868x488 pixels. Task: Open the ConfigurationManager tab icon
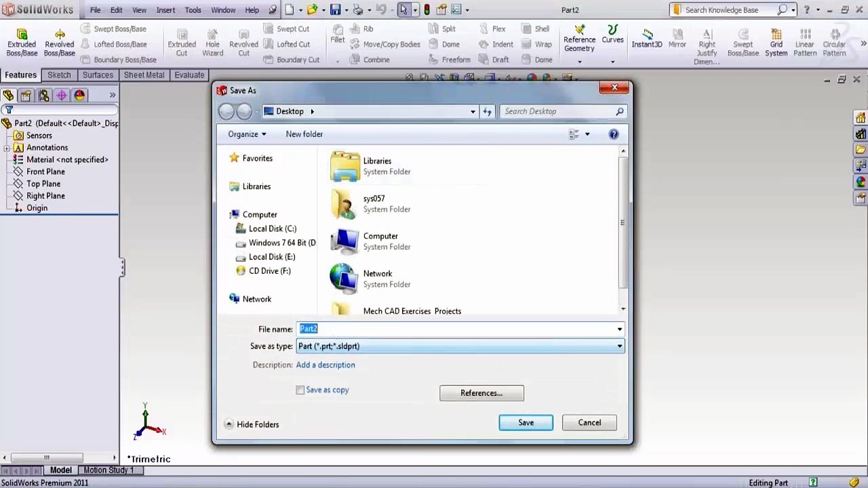44,96
